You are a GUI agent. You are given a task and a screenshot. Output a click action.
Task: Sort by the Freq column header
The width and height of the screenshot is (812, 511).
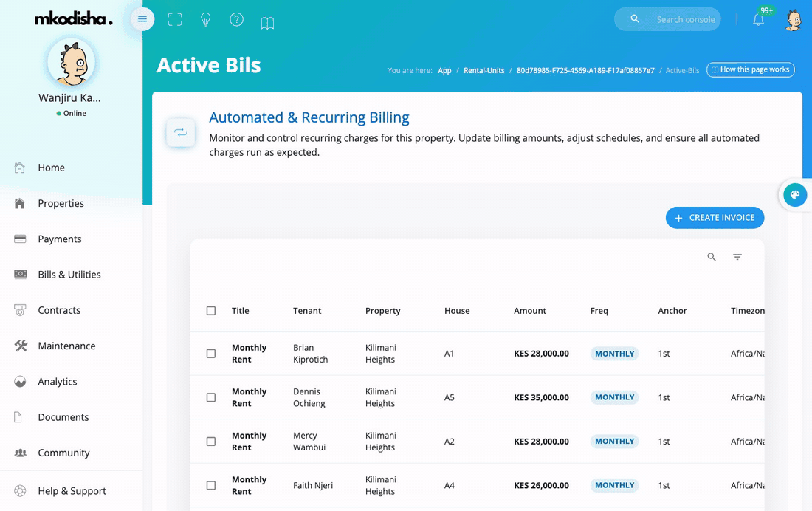pyautogui.click(x=599, y=311)
